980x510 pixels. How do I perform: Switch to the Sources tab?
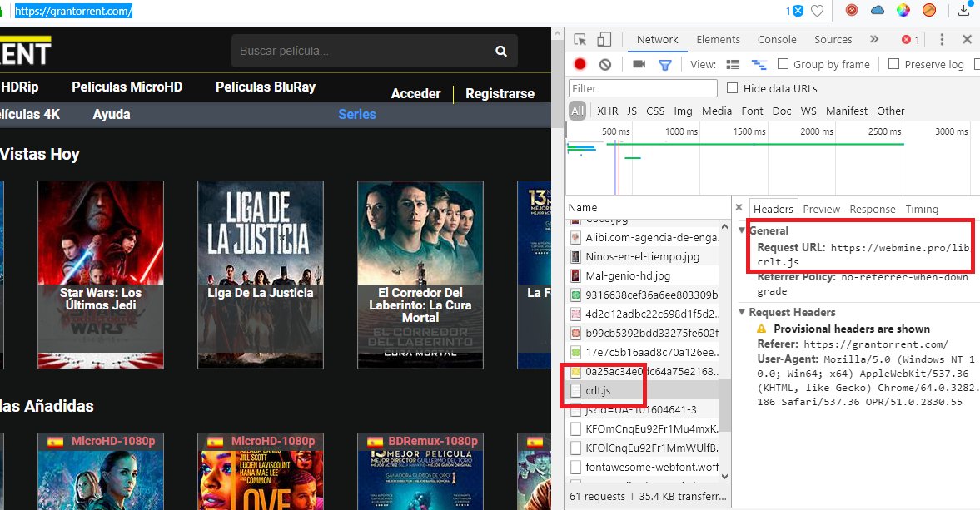833,39
